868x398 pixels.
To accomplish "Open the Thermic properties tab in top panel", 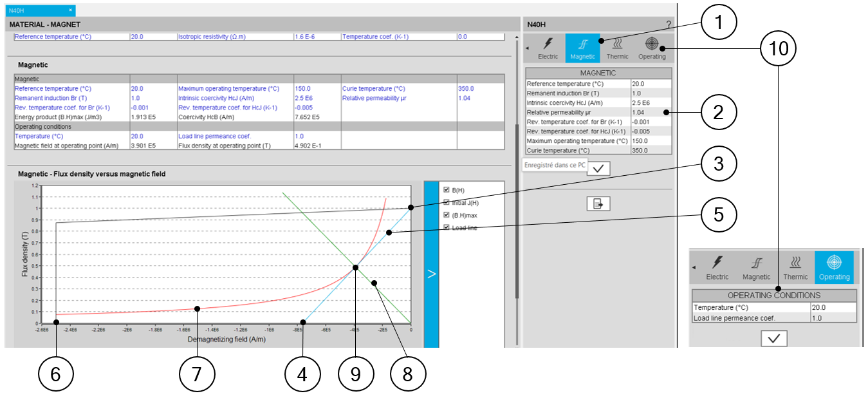I will (x=617, y=48).
